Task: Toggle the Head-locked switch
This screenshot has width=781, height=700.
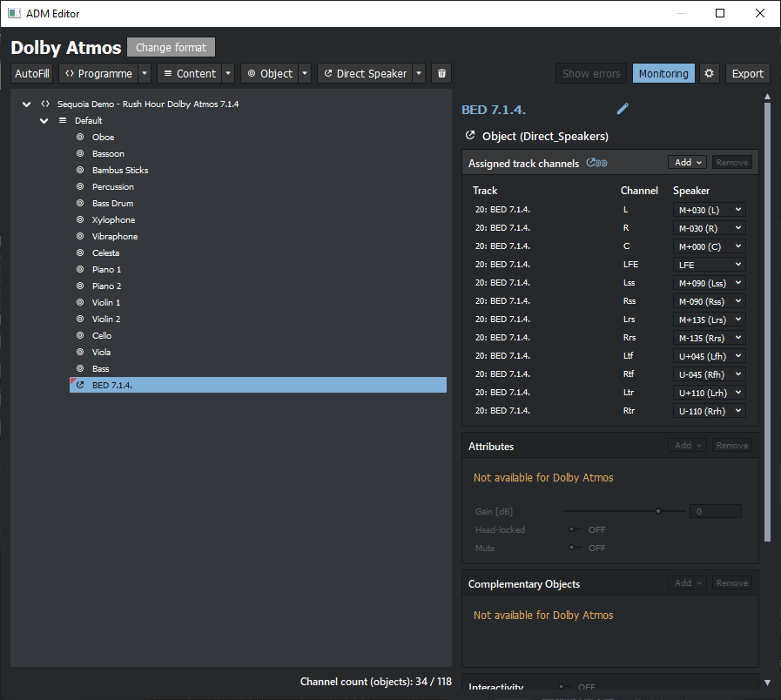Action: pos(575,529)
